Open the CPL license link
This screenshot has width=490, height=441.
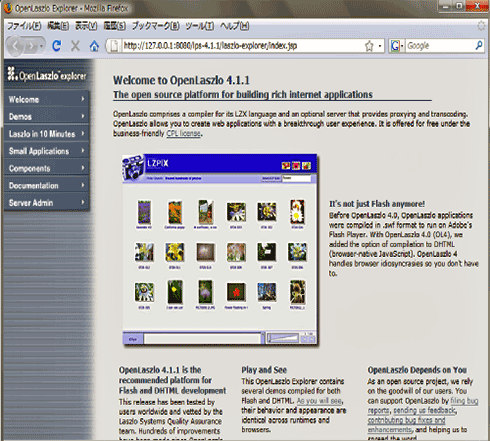pos(183,133)
